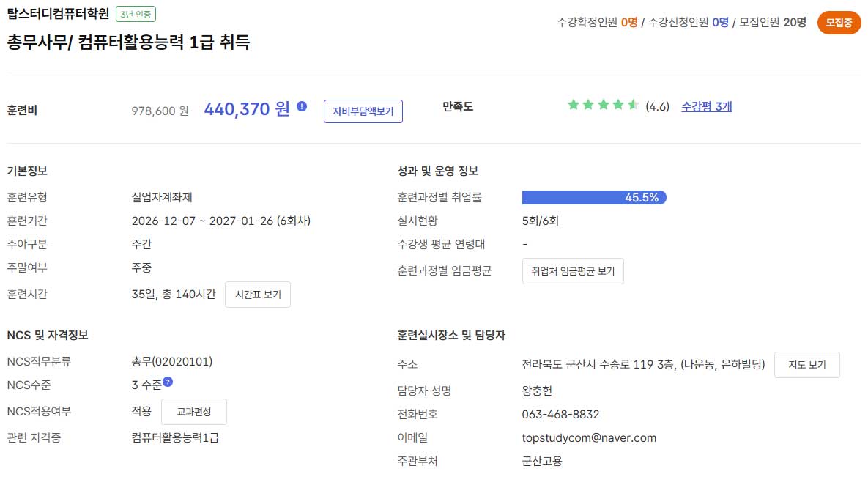Click the related certificate 컴퓨터활용능력1급
The image size is (868, 477).
coord(175,437)
